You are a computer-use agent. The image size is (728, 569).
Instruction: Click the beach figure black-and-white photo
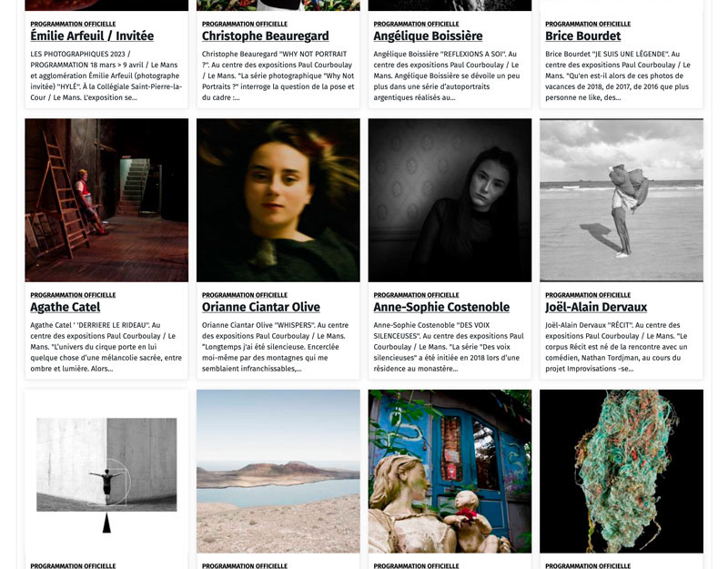(x=622, y=200)
